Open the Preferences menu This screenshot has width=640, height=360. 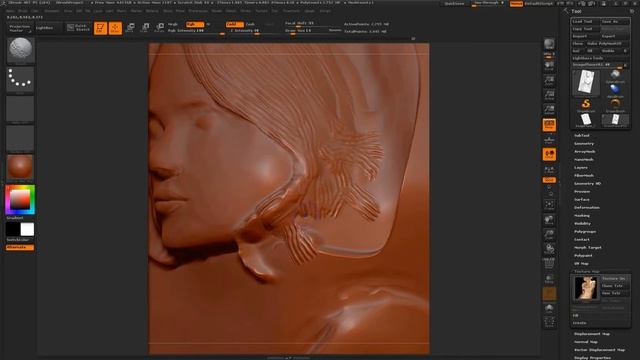point(198,11)
